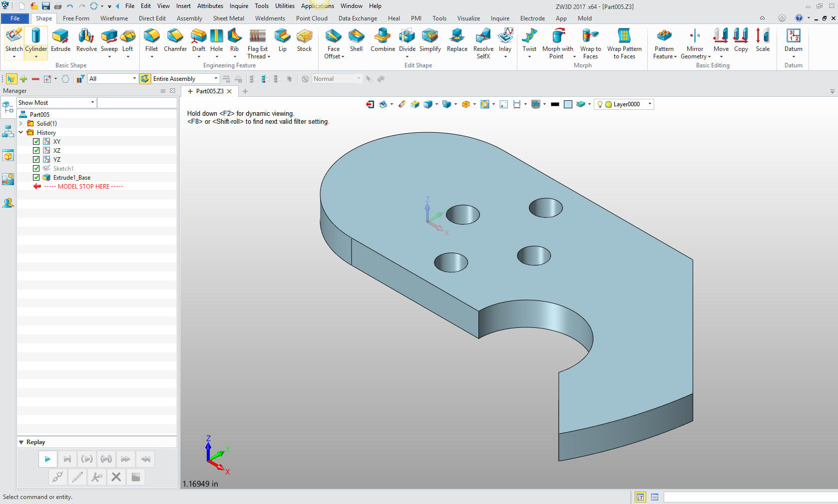
Task: Expand the Solid(1) tree node
Action: point(21,124)
